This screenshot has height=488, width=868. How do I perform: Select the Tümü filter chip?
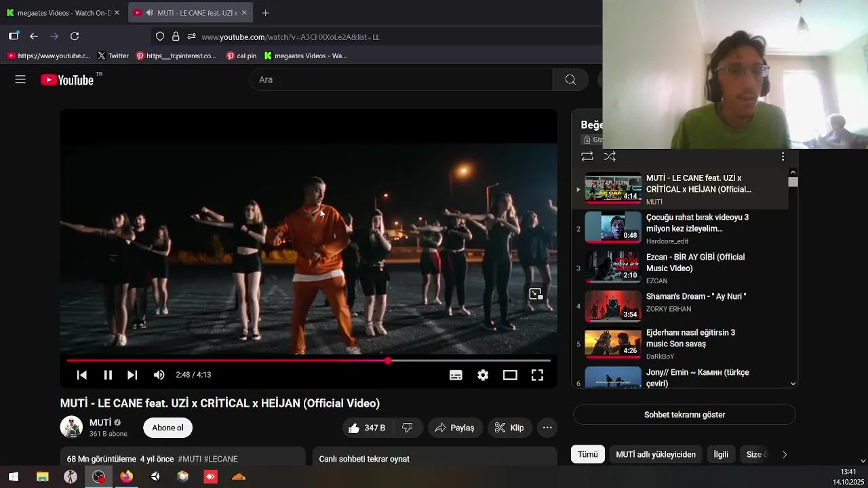pos(587,455)
